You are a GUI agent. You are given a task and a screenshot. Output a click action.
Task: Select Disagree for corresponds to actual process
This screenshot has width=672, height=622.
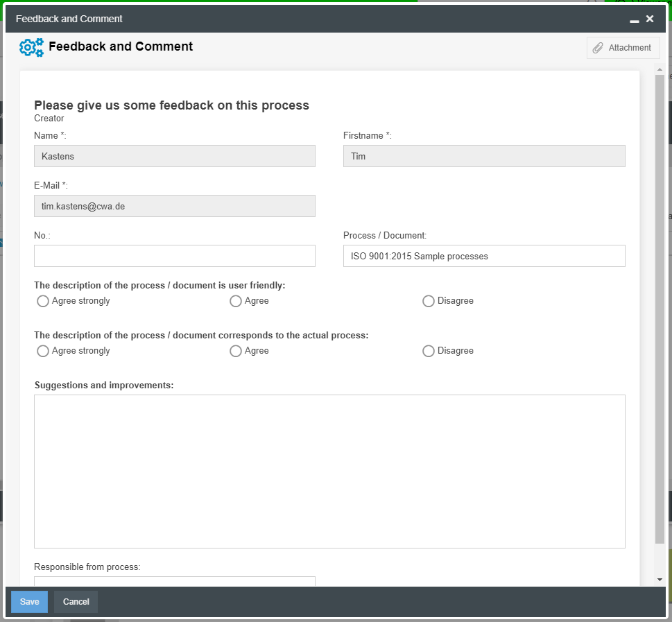click(x=429, y=351)
